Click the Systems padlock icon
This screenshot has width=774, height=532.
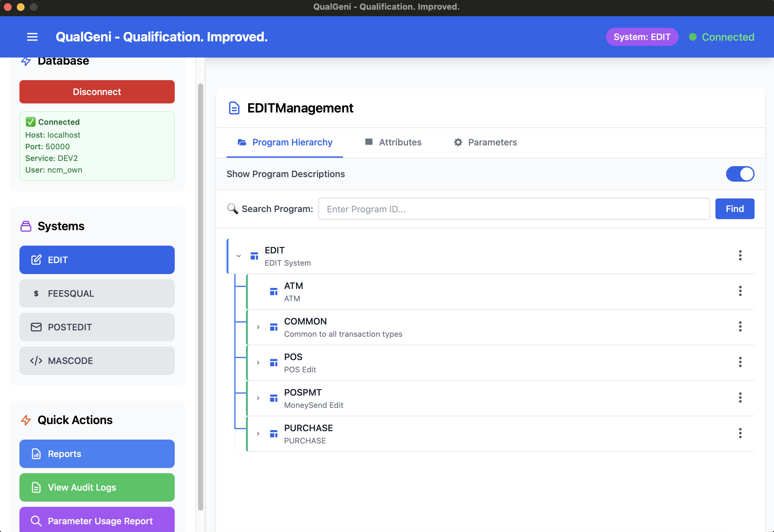(x=26, y=226)
